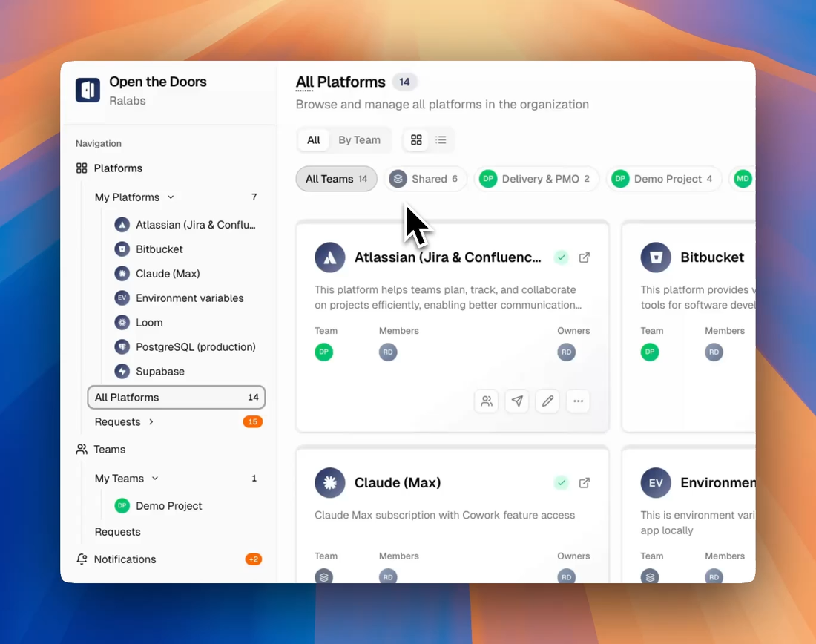Switch to grid view layout
This screenshot has width=816, height=644.
416,140
